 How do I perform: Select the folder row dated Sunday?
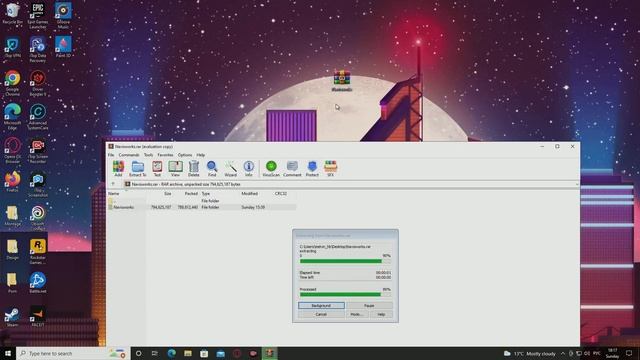(202, 207)
